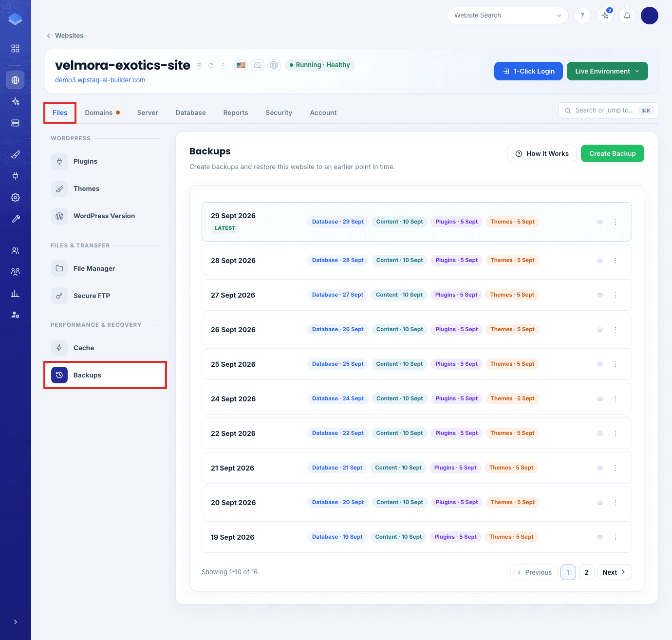Click the 1-Click Login button
672x640 pixels.
(x=528, y=71)
